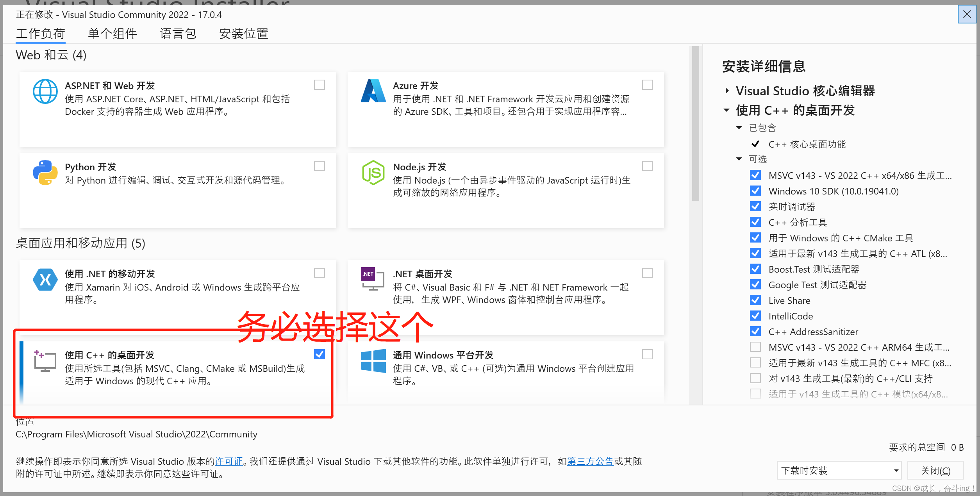The image size is (980, 496).
Task: Open the 第三方公告 link
Action: point(590,461)
